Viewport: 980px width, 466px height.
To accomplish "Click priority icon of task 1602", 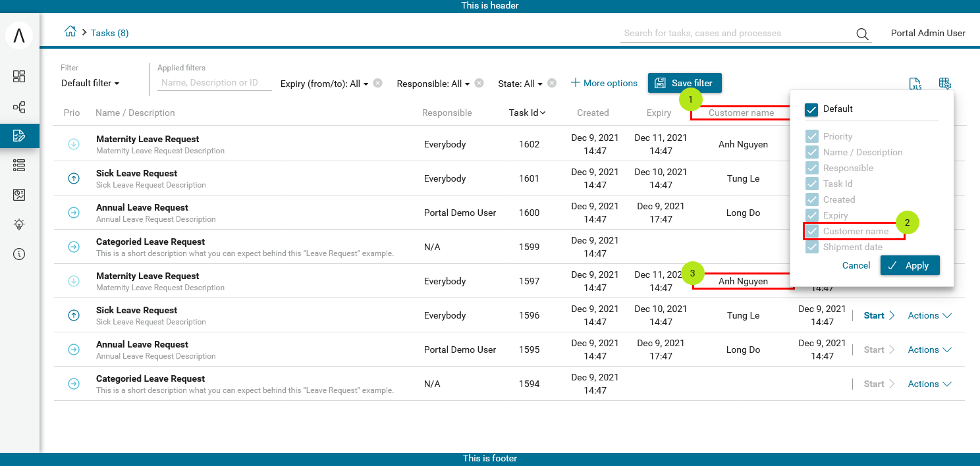I will point(74,144).
